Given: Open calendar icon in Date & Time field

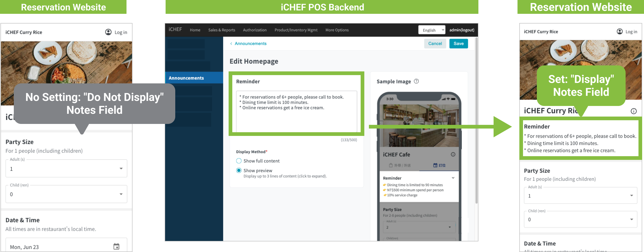Looking at the screenshot, I should point(116,246).
